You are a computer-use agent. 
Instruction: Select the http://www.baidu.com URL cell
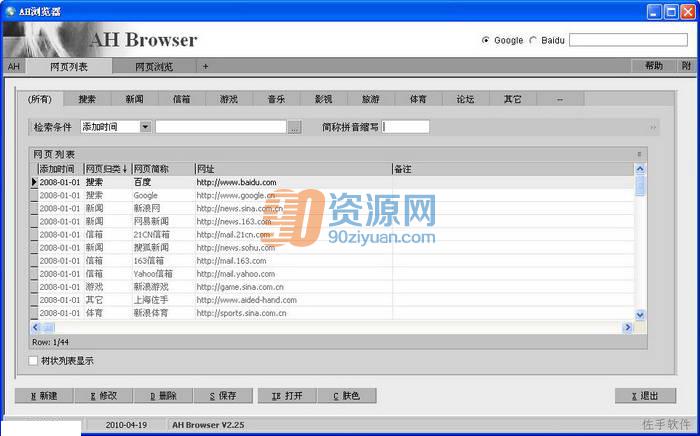click(294, 183)
